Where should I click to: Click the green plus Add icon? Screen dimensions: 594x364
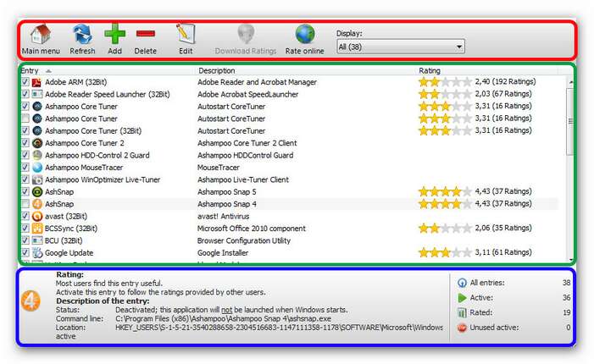114,35
